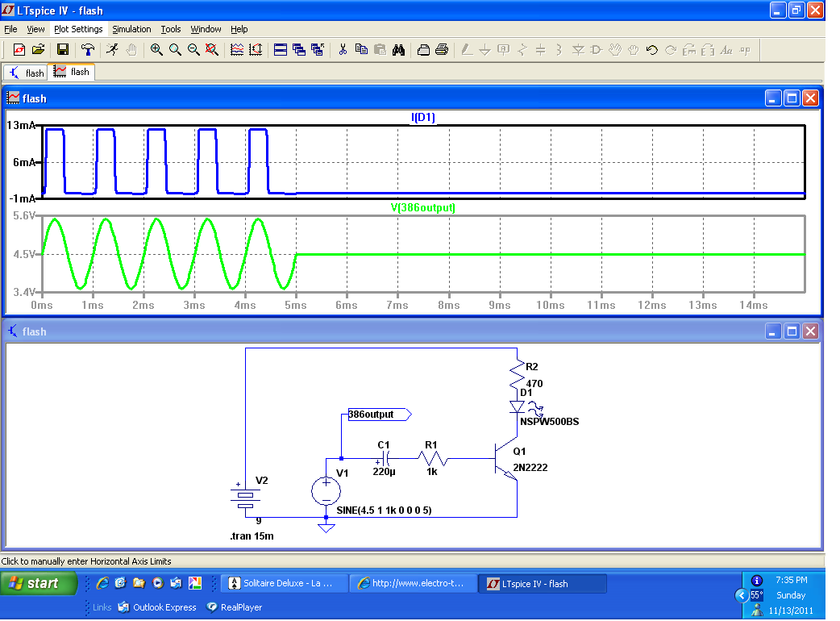
Task: Select the Text 'Aa' toolbar icon
Action: 726,50
